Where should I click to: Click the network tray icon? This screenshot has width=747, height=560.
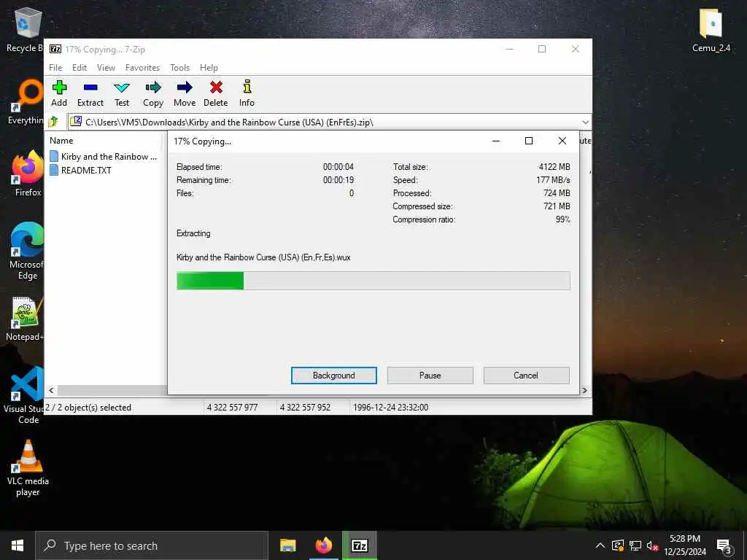pyautogui.click(x=635, y=545)
